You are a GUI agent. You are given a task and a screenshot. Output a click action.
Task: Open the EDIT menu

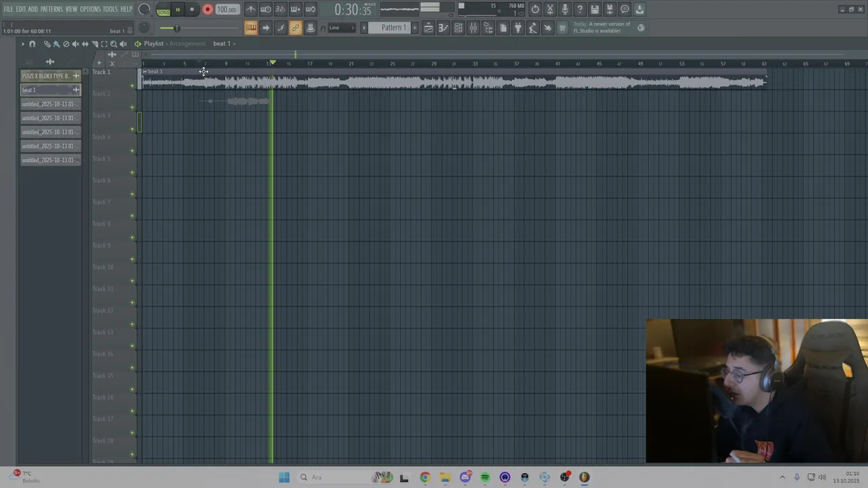[x=21, y=9]
